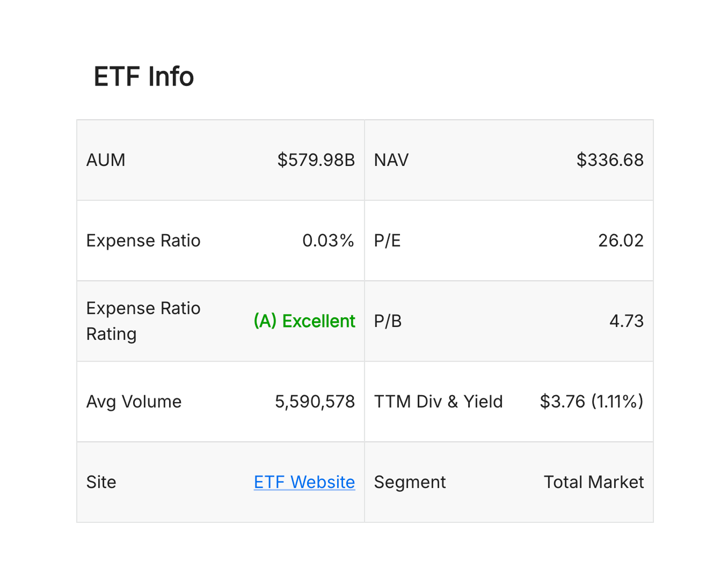
Task: Click the (A) Excellent expense rating
Action: point(304,321)
